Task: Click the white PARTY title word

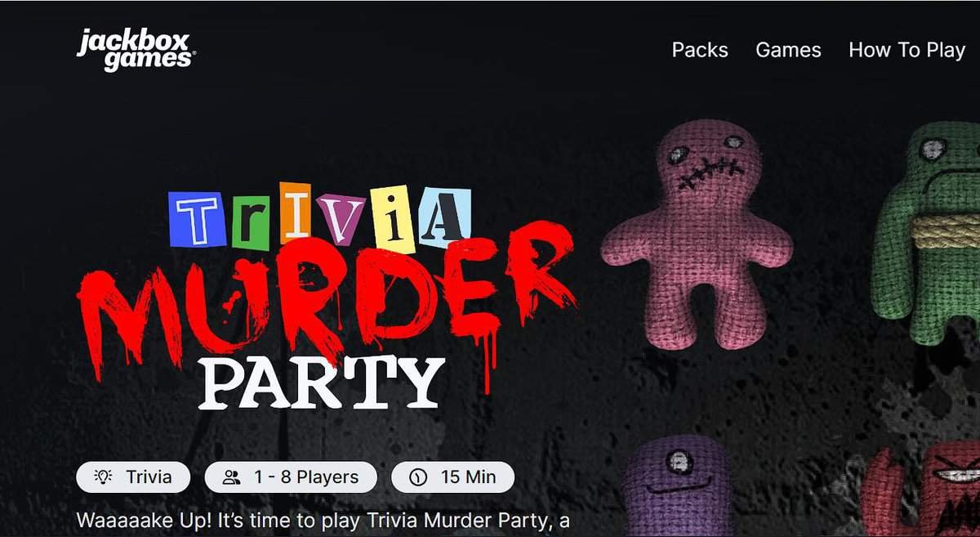Action: pos(322,382)
